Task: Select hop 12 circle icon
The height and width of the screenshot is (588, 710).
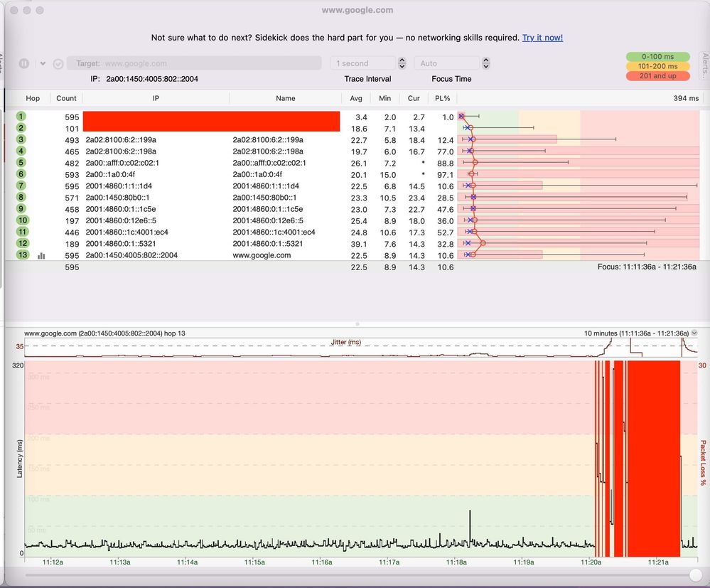Action: click(x=23, y=243)
